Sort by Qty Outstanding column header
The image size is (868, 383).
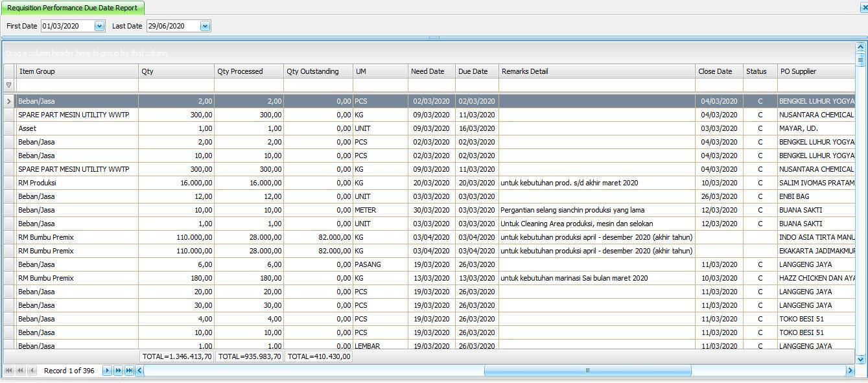(318, 71)
